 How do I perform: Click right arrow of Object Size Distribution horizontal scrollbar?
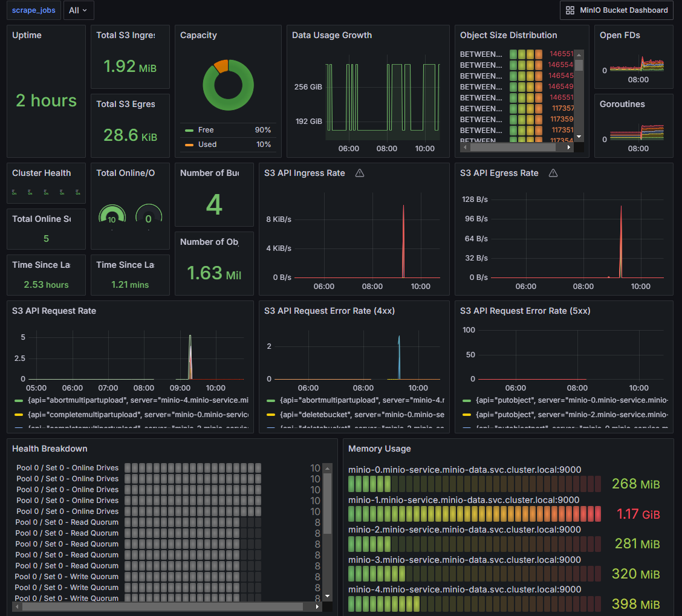click(568, 148)
